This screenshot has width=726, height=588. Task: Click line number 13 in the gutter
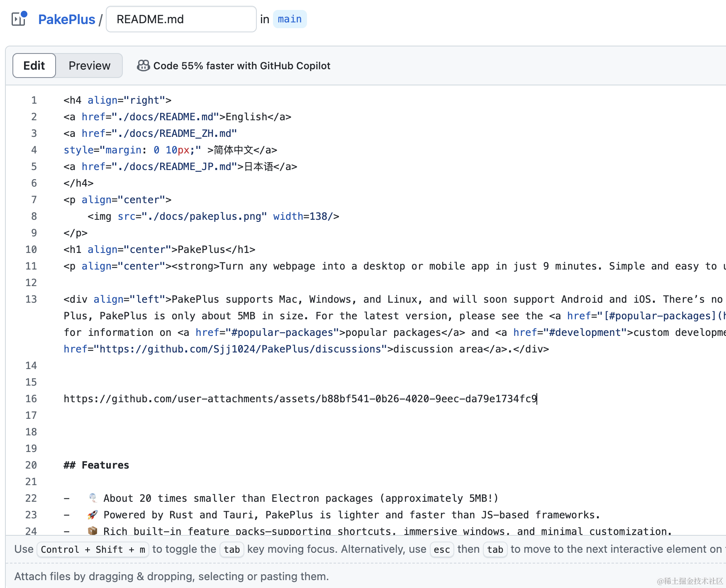point(31,299)
